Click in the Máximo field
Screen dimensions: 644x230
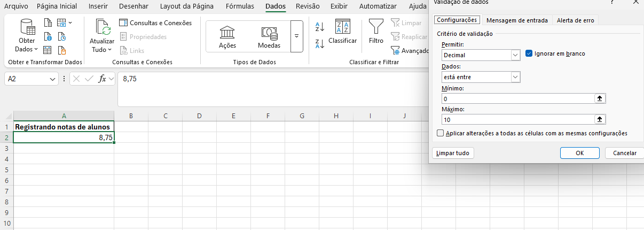tap(518, 119)
